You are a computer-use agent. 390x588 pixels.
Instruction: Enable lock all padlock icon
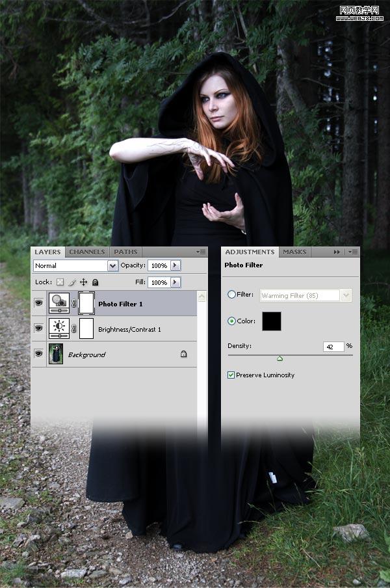(x=95, y=282)
